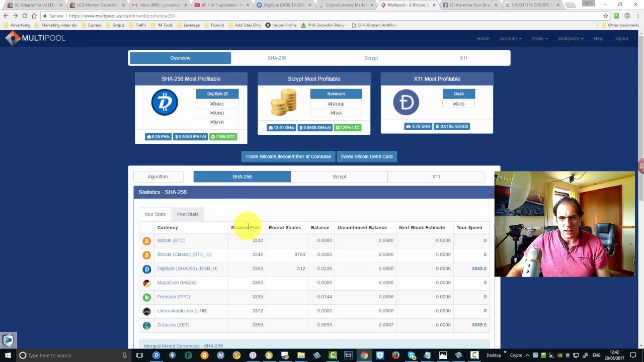
Task: Open the Zetacoin (ZET) currency link
Action: click(173, 325)
